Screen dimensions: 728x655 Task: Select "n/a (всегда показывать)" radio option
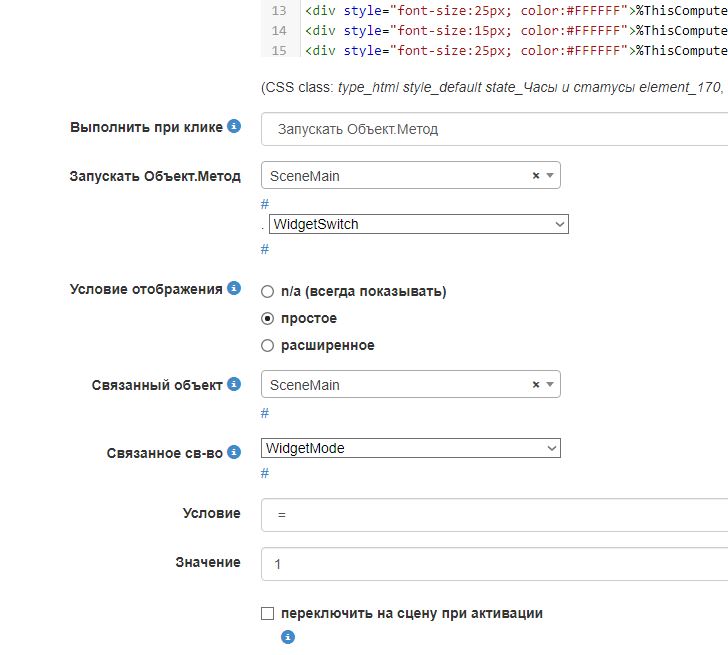point(267,292)
